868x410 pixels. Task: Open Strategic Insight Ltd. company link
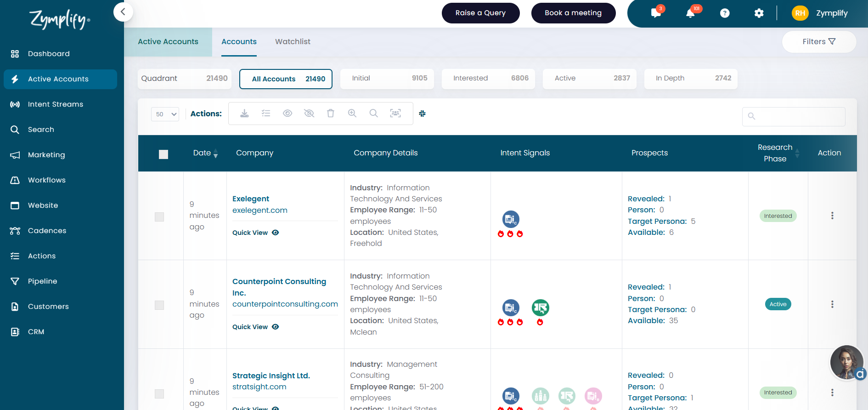[x=271, y=376]
